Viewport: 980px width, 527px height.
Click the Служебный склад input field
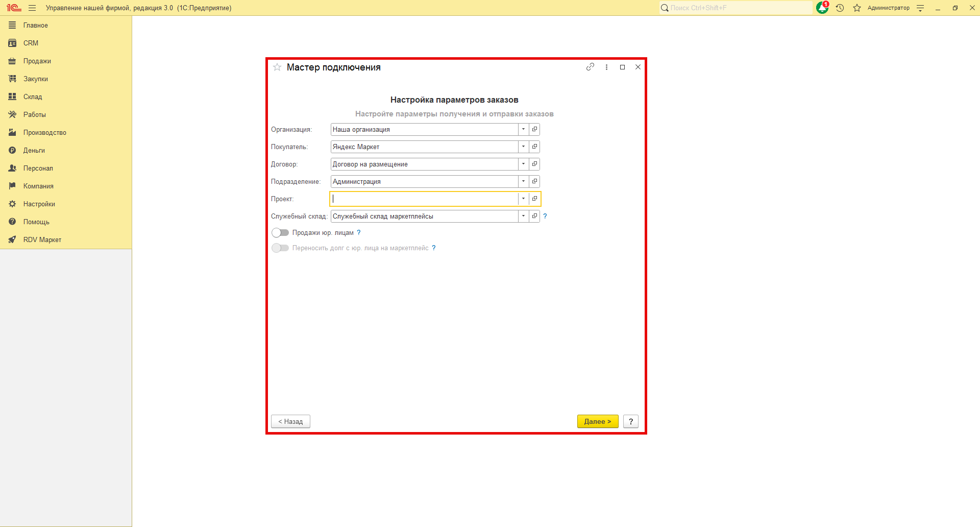click(424, 216)
